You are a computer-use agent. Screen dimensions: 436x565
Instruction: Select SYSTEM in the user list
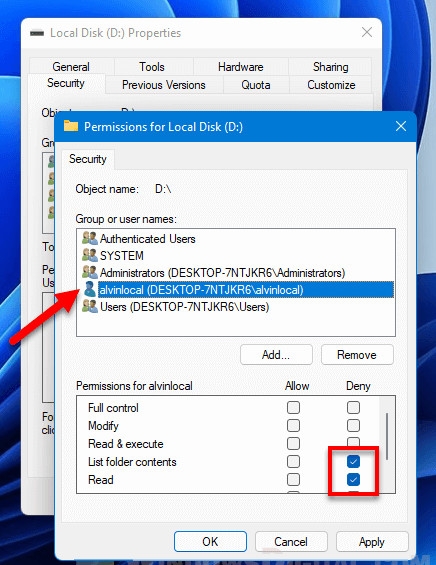pyautogui.click(x=121, y=255)
